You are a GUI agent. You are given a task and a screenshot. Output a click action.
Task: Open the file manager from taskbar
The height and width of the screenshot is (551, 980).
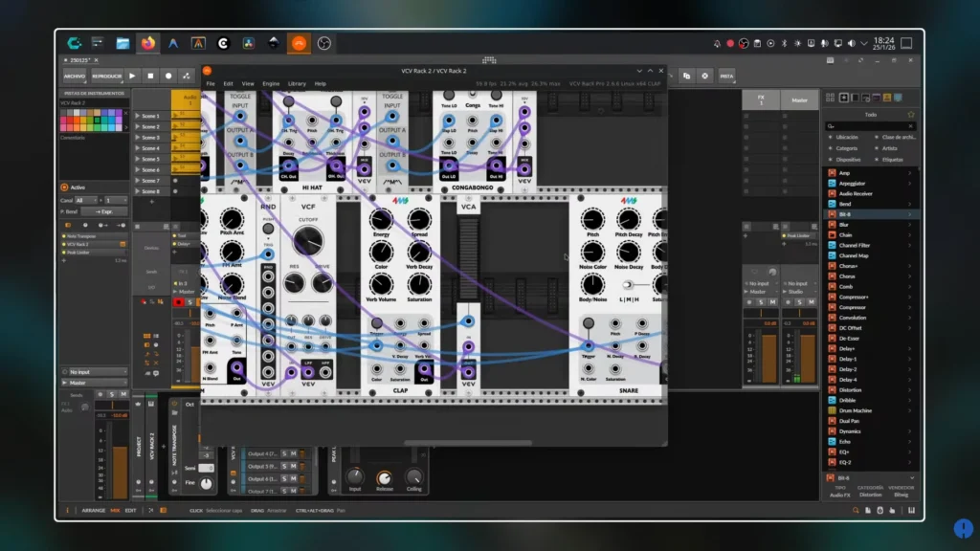(122, 43)
